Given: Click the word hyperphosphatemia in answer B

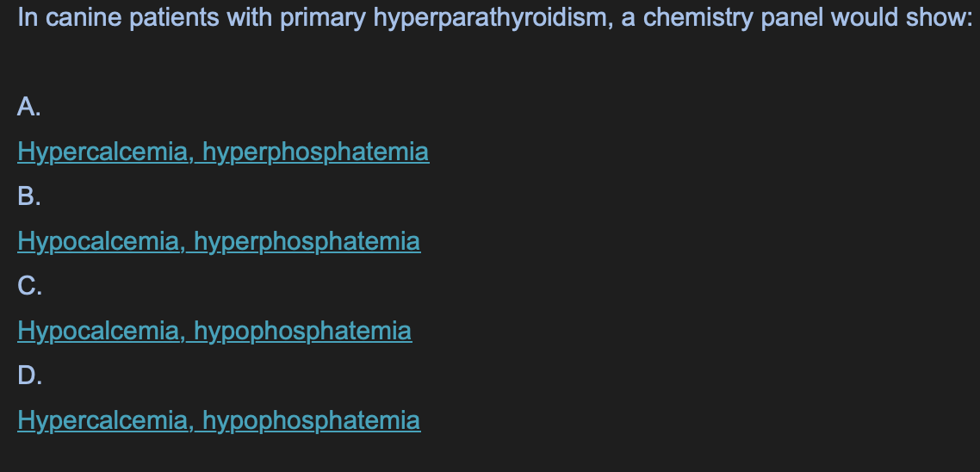Looking at the screenshot, I should coord(307,241).
